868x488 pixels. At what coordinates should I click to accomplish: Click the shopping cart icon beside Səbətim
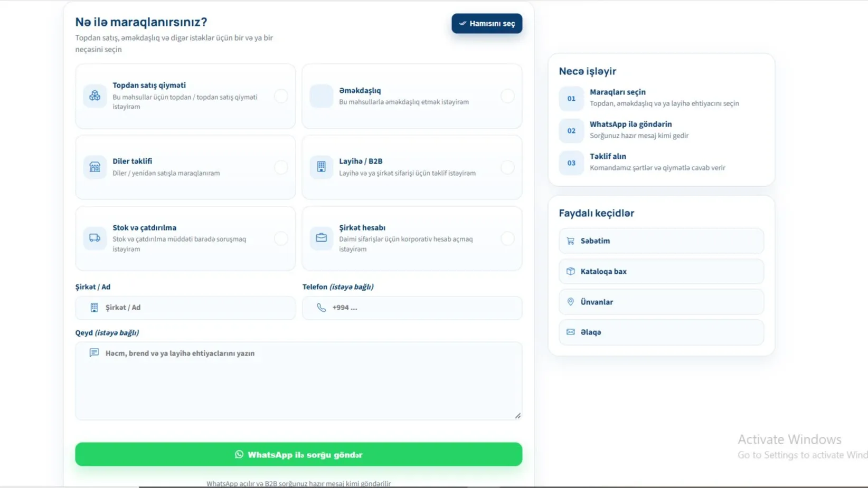(x=570, y=241)
